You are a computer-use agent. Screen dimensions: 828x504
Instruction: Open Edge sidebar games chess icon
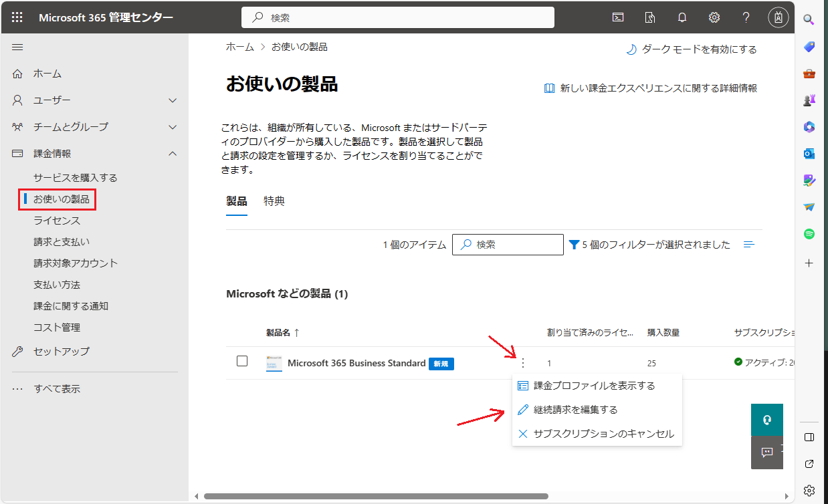point(809,100)
